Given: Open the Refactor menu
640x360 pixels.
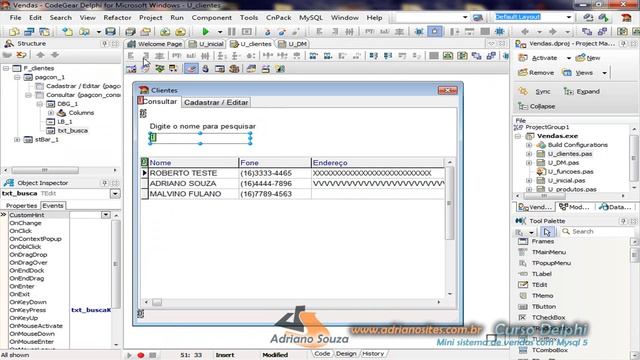Looking at the screenshot, I should coord(117,18).
